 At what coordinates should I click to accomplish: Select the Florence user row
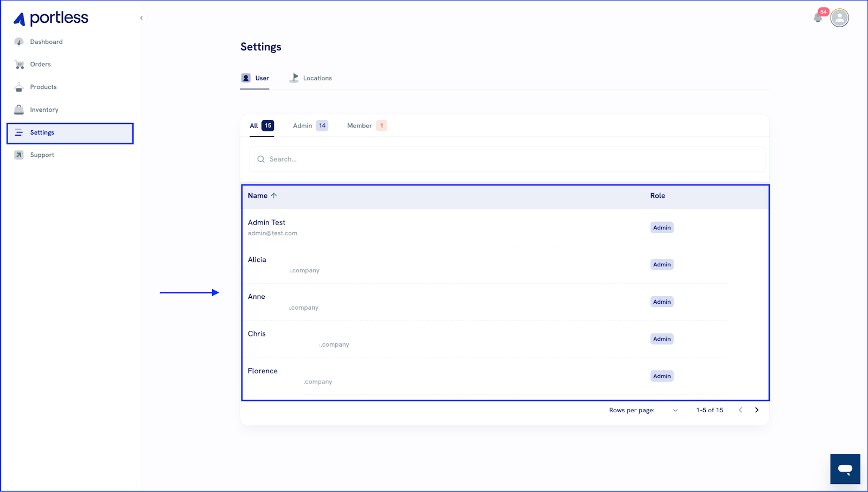tap(486, 376)
